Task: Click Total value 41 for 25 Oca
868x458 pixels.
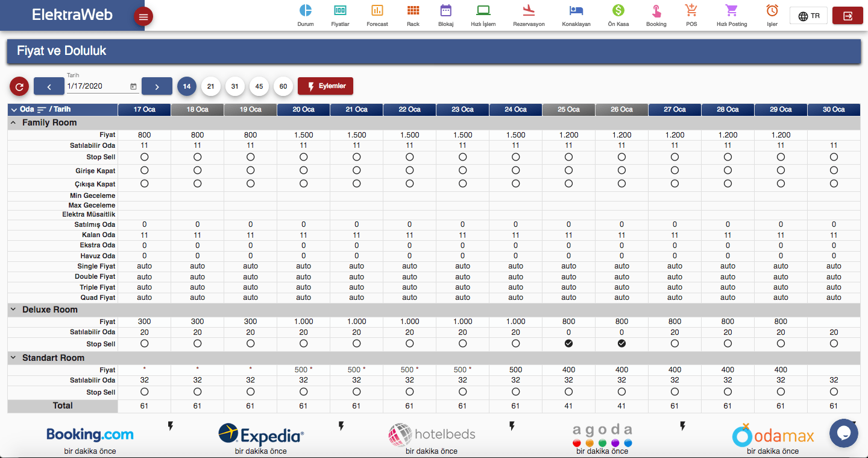Action: 568,406
